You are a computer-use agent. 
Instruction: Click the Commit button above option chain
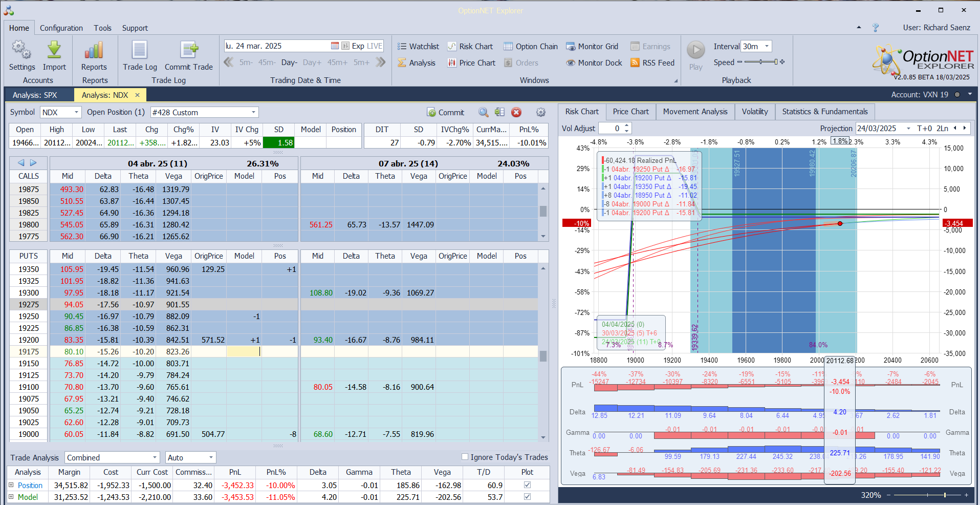click(x=445, y=112)
